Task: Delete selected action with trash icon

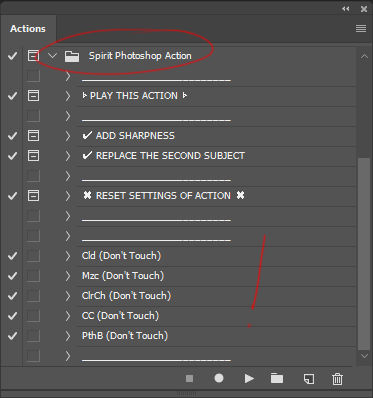Action: [x=337, y=379]
